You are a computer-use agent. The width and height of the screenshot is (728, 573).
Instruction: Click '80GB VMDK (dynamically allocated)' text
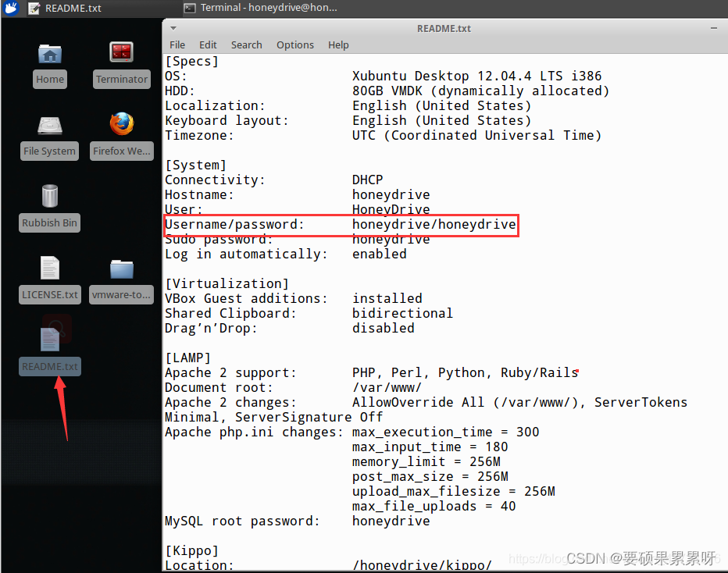(480, 91)
